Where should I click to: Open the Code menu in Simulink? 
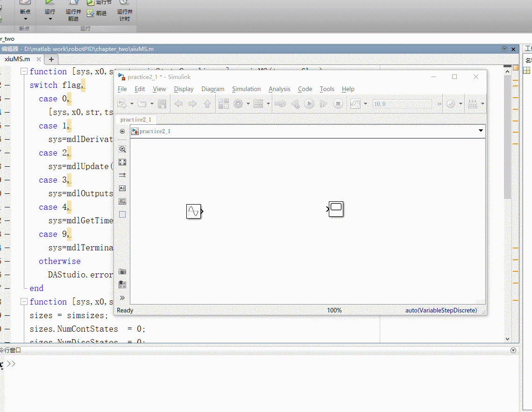[305, 89]
